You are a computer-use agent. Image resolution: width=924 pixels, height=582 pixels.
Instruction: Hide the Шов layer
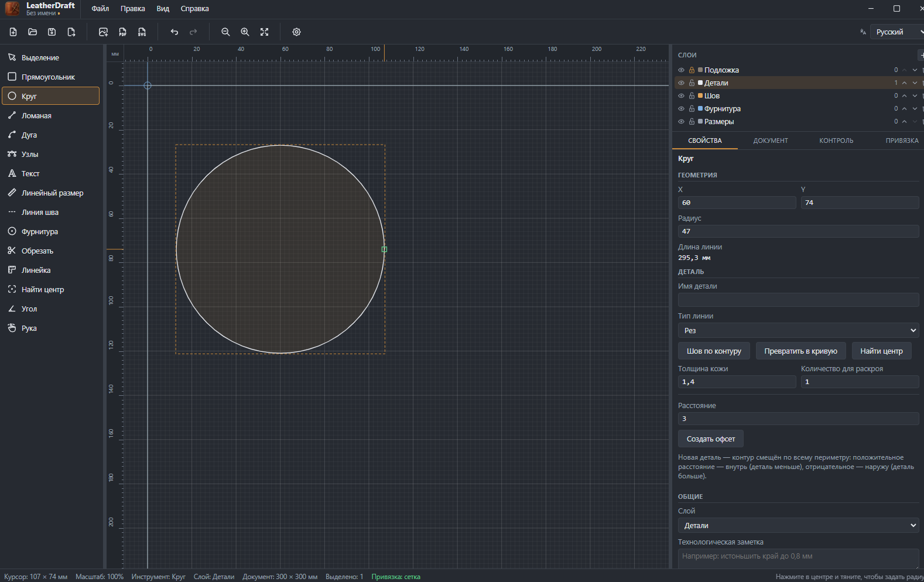click(x=681, y=96)
